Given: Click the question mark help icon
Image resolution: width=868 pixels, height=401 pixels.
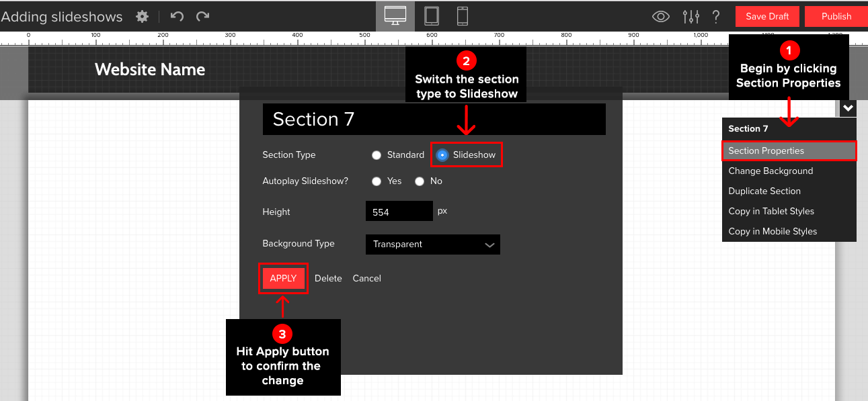Looking at the screenshot, I should [x=716, y=17].
